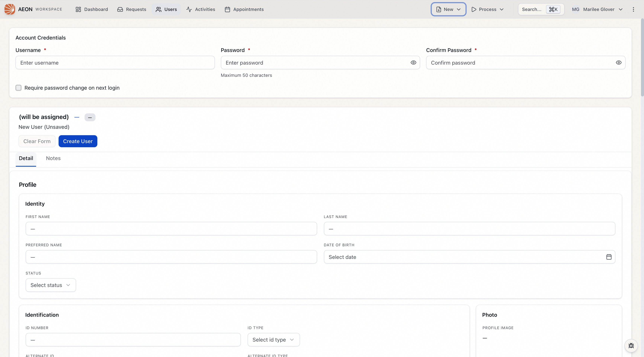Open the Appointments section
The height and width of the screenshot is (357, 644).
click(244, 9)
